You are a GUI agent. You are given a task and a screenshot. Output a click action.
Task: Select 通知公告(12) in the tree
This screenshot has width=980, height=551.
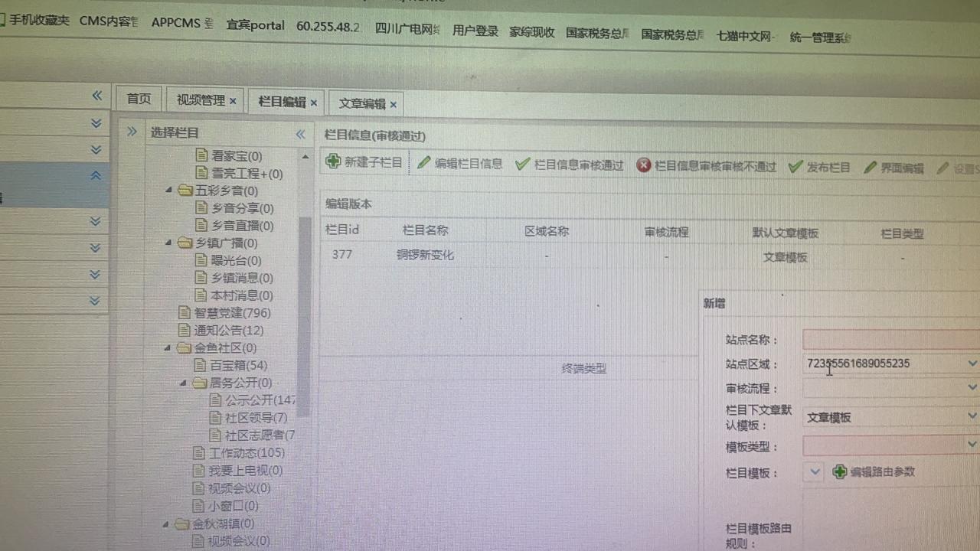[228, 330]
